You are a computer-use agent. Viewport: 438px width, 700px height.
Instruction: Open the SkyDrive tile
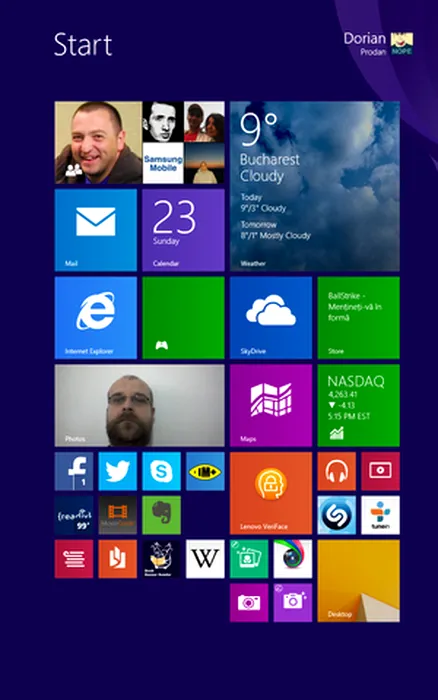click(x=271, y=317)
